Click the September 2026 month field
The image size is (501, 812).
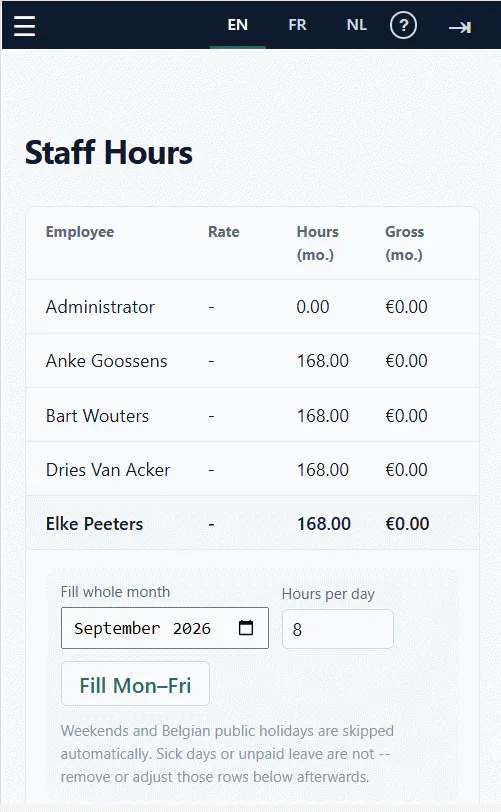tap(165, 628)
